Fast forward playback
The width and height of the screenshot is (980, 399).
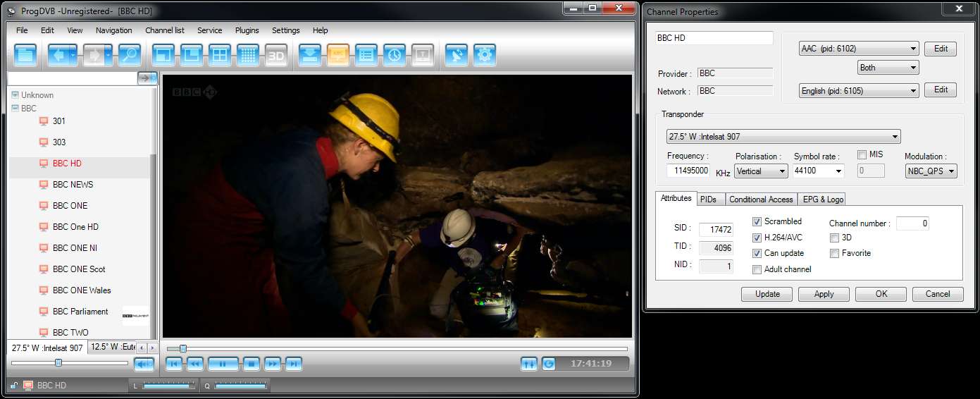coord(272,364)
